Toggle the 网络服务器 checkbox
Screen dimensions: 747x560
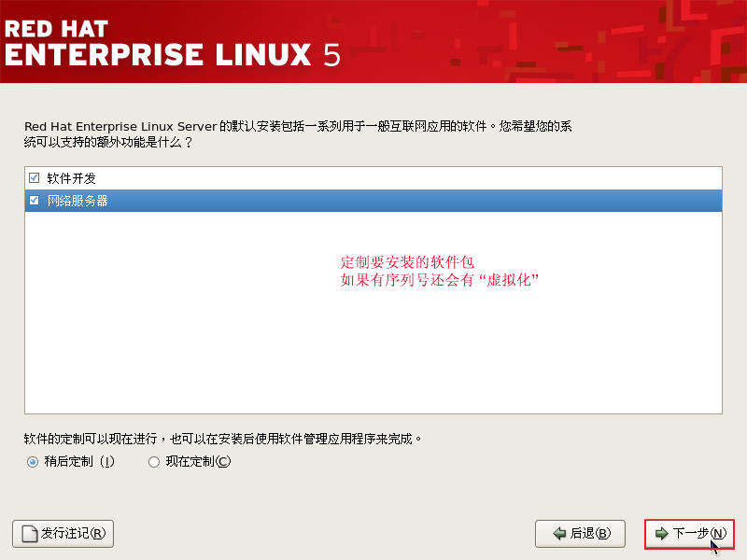(34, 201)
